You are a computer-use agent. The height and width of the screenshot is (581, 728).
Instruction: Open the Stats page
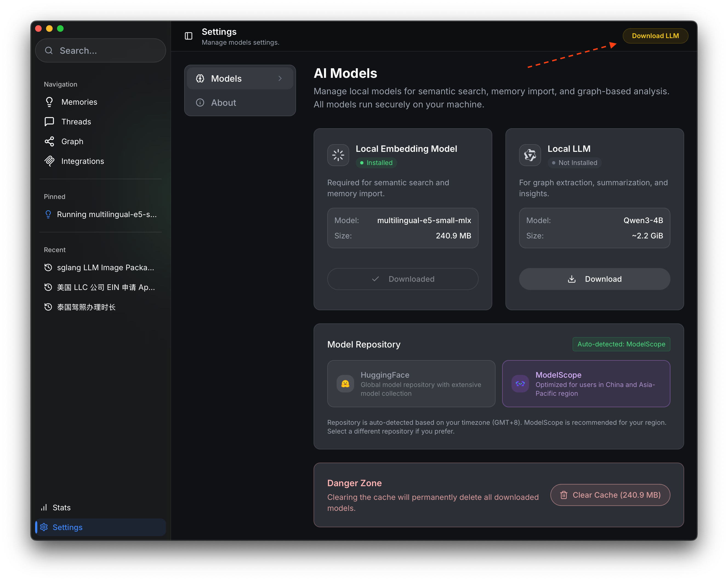(x=100, y=508)
